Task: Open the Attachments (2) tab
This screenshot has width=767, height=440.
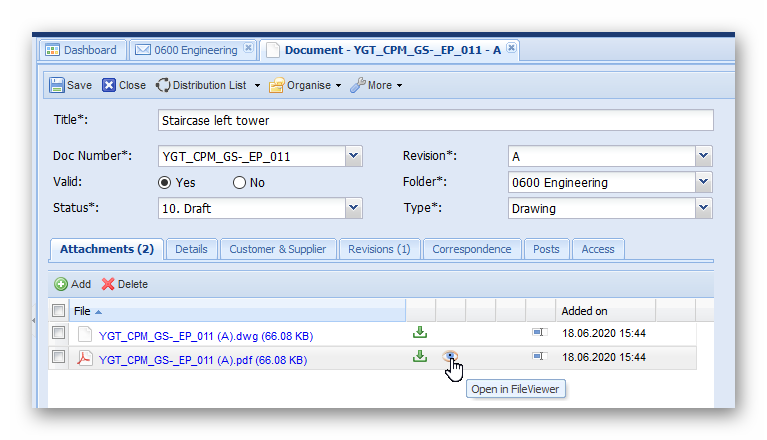Action: pyautogui.click(x=107, y=249)
